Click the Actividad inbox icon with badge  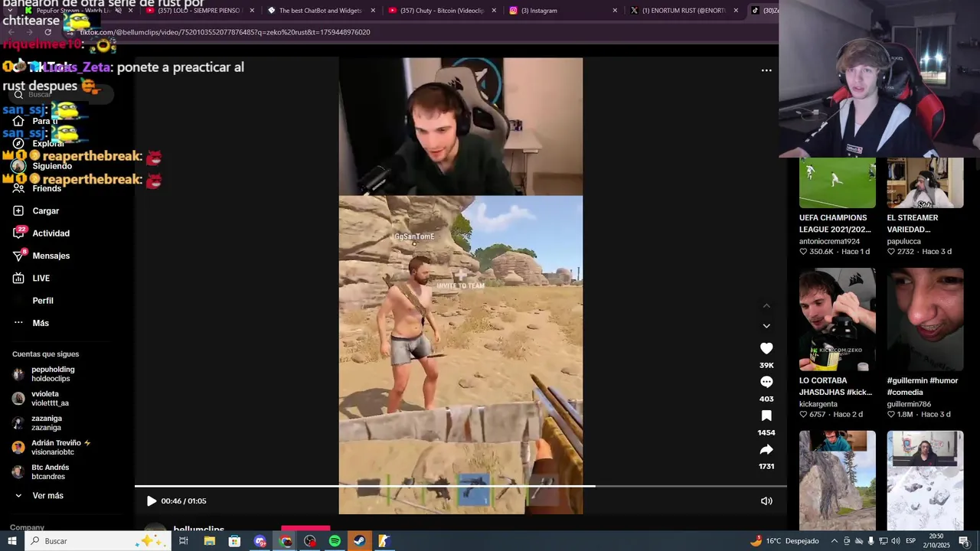pos(19,233)
